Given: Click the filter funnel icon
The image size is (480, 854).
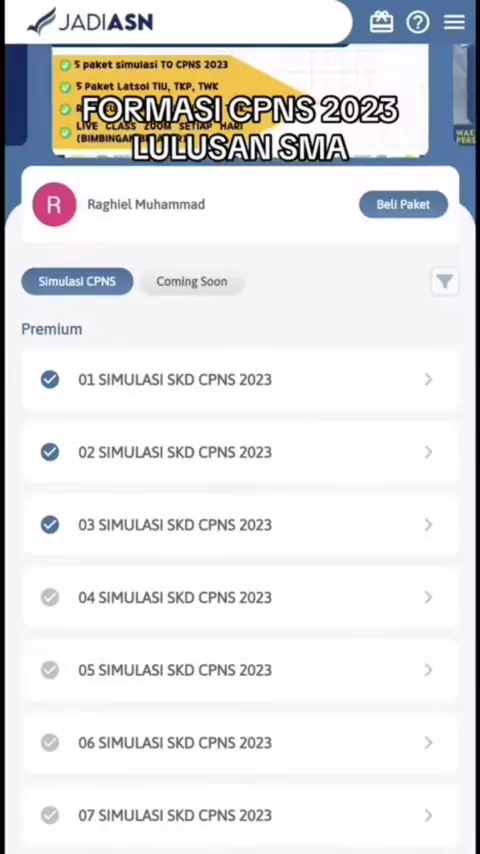Looking at the screenshot, I should [x=445, y=282].
